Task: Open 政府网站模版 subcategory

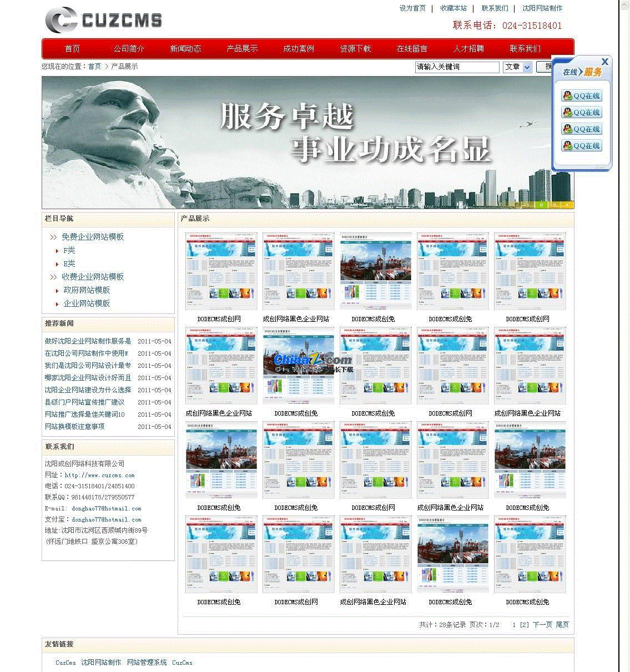Action: click(x=87, y=290)
